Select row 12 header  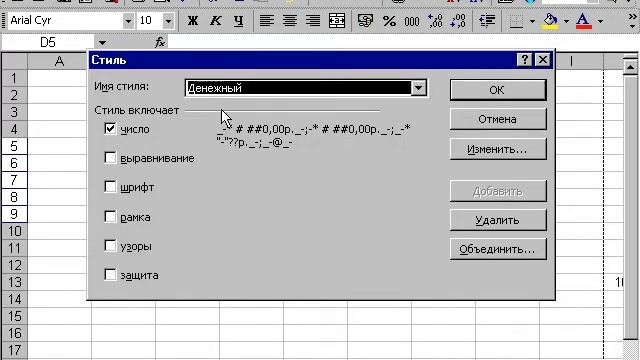14,265
